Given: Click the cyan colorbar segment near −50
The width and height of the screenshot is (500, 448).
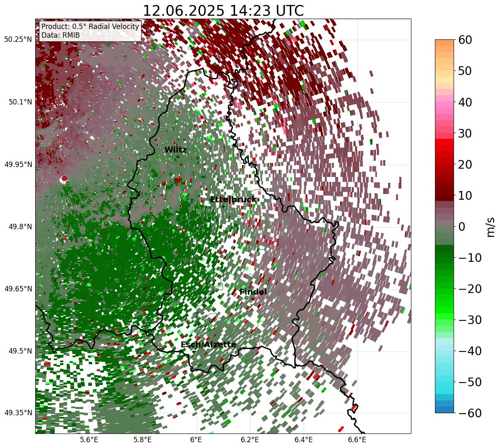Looking at the screenshot, I should click(x=444, y=385).
